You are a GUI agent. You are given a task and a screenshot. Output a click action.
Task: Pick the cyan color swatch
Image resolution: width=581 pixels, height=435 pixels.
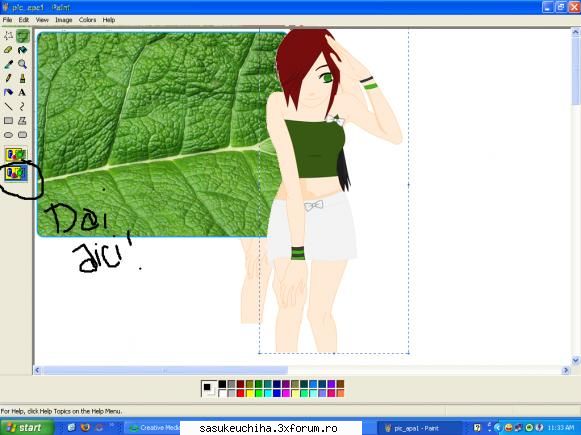268,393
